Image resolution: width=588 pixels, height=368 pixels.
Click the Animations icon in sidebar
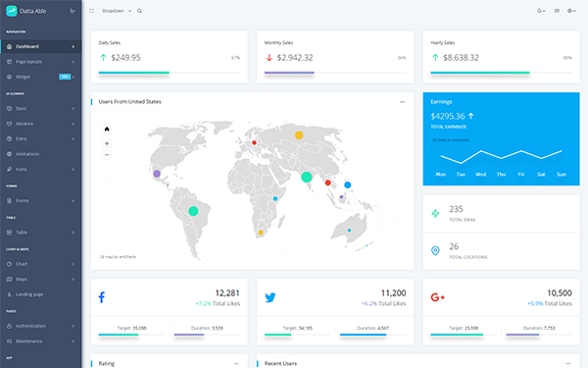(10, 154)
